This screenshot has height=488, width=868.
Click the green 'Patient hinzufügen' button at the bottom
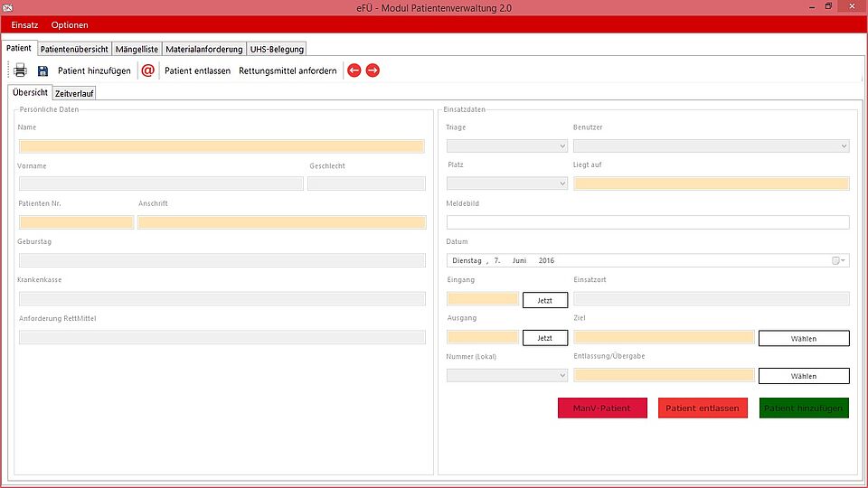(x=804, y=408)
